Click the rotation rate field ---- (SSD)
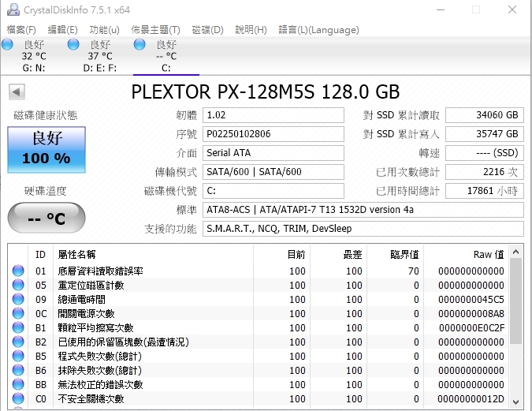Image resolution: width=532 pixels, height=411 pixels. [485, 153]
